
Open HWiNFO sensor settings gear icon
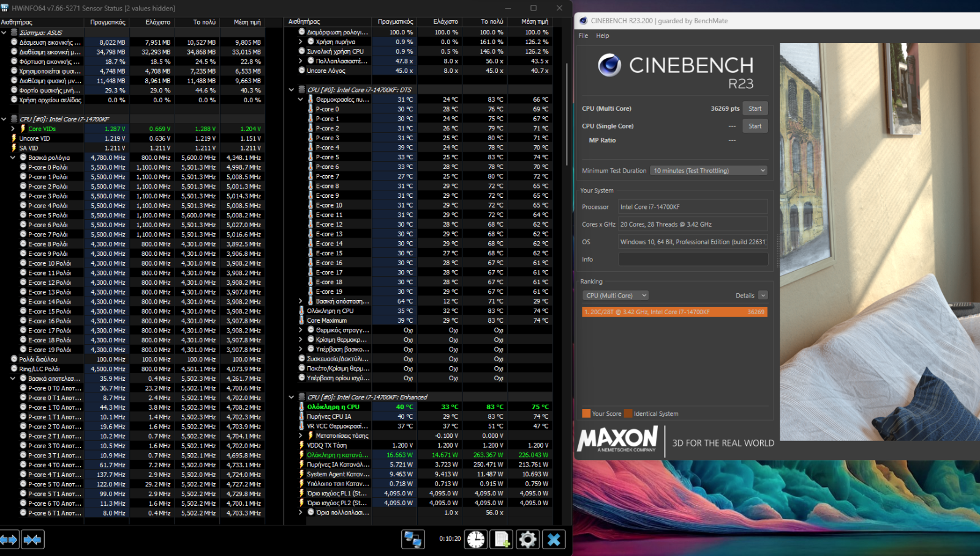pos(528,539)
